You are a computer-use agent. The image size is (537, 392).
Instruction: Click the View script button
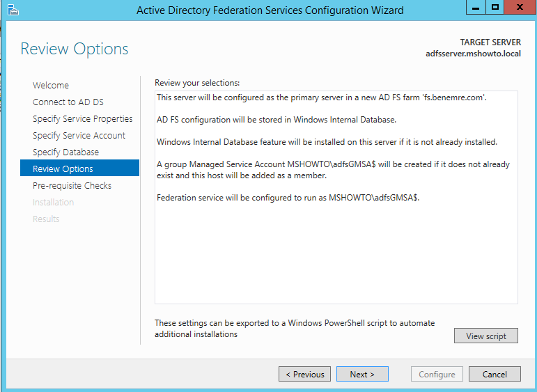[486, 336]
